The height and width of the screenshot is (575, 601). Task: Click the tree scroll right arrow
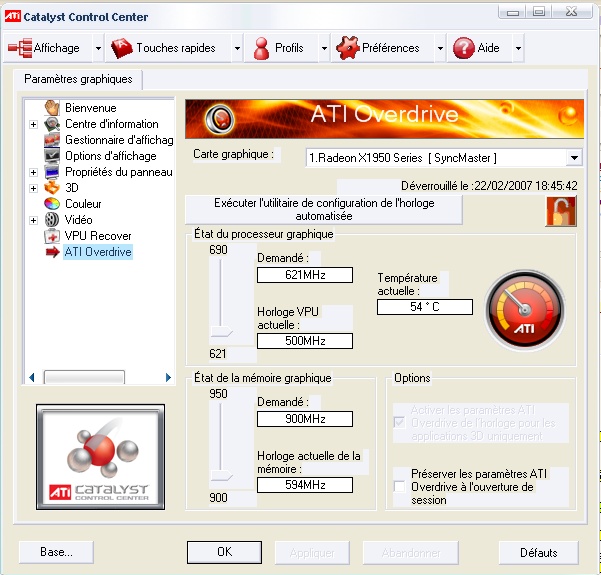168,378
